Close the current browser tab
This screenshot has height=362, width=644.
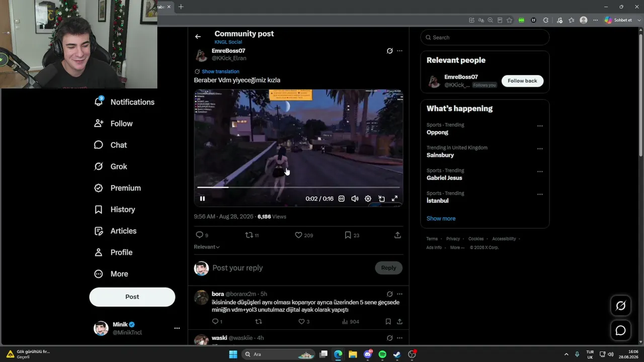169,7
